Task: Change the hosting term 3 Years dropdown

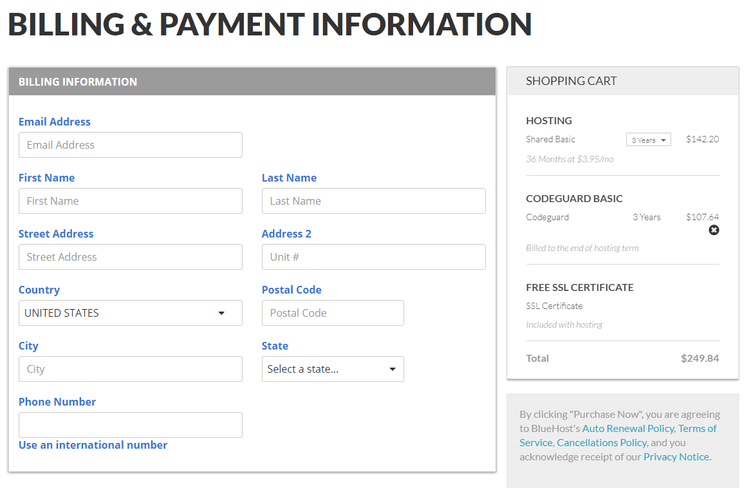Action: click(648, 140)
